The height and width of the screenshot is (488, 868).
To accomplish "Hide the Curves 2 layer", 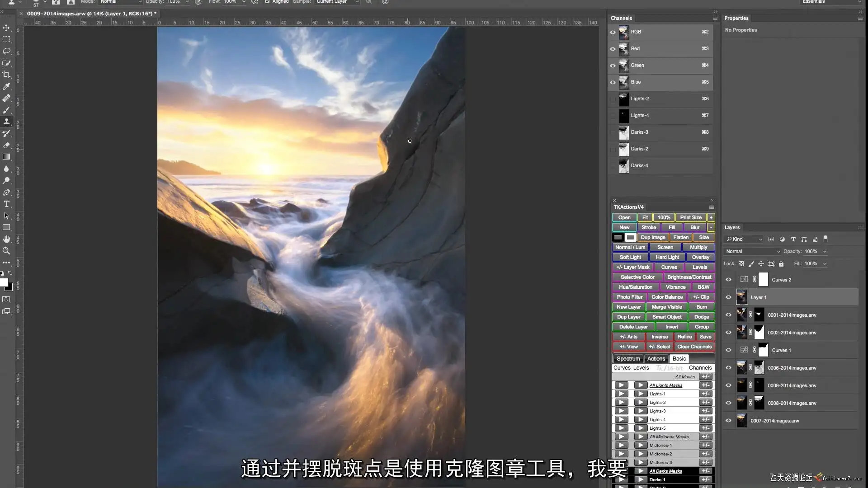I will point(728,280).
